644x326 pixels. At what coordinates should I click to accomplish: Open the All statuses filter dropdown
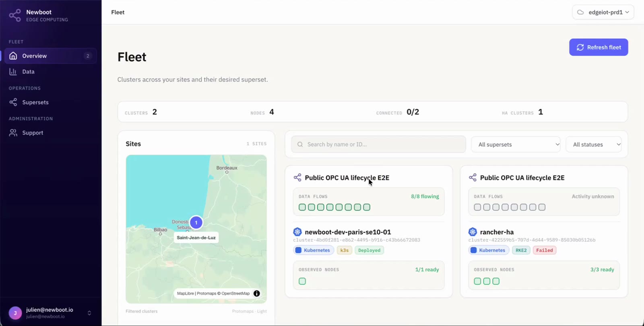click(594, 144)
